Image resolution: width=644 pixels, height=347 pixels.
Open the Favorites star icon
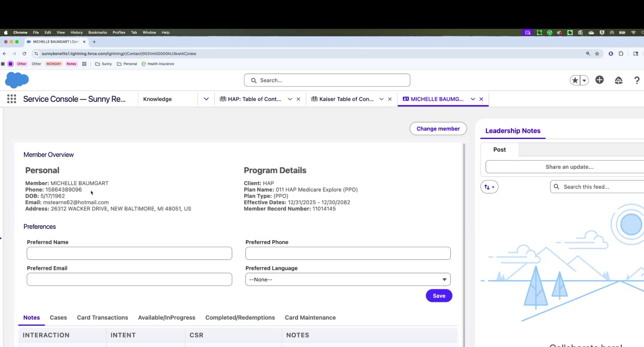pyautogui.click(x=575, y=80)
